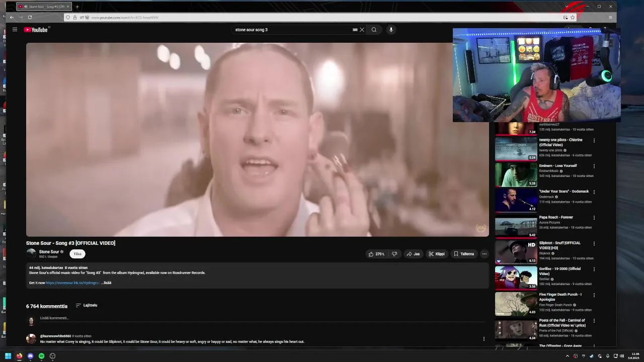The height and width of the screenshot is (362, 644).
Task: Open the YouTube hamburger guide menu
Action: (15, 30)
